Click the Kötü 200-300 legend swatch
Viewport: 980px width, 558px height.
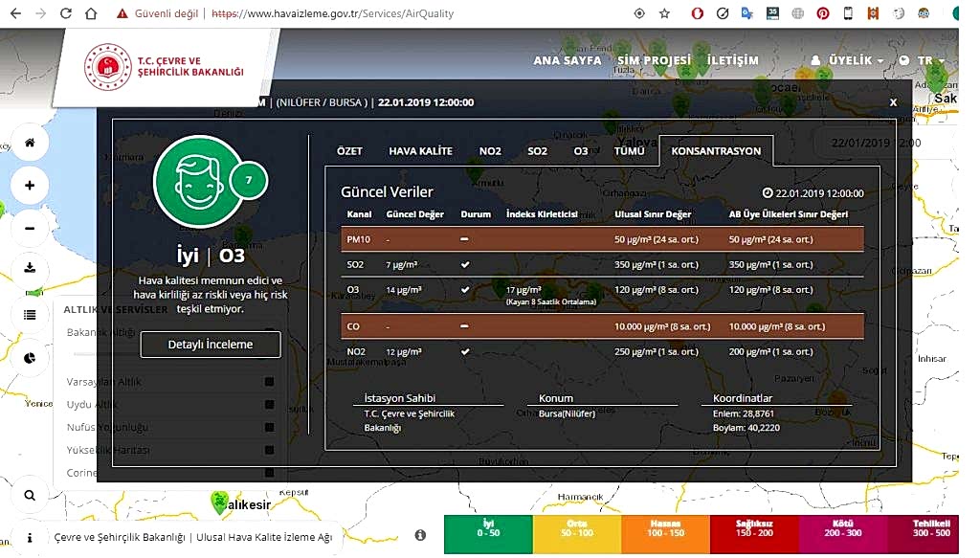842,535
